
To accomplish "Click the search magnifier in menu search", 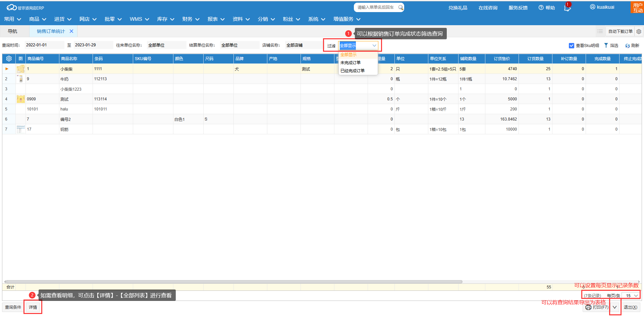I will (400, 7).
